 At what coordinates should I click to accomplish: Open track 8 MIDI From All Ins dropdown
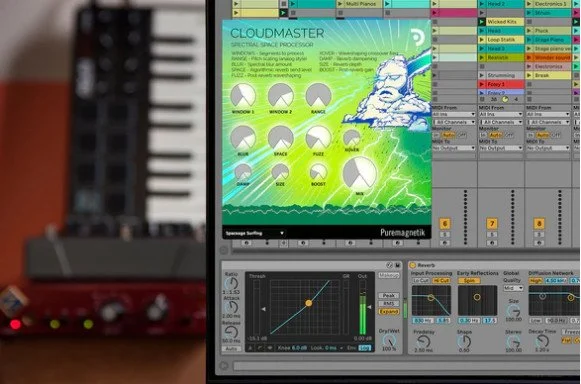click(x=548, y=114)
